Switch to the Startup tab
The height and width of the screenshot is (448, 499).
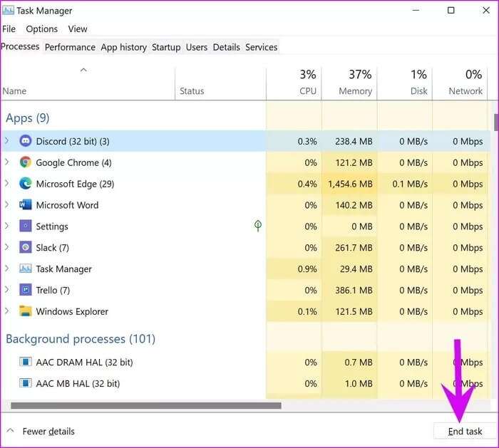click(x=166, y=47)
